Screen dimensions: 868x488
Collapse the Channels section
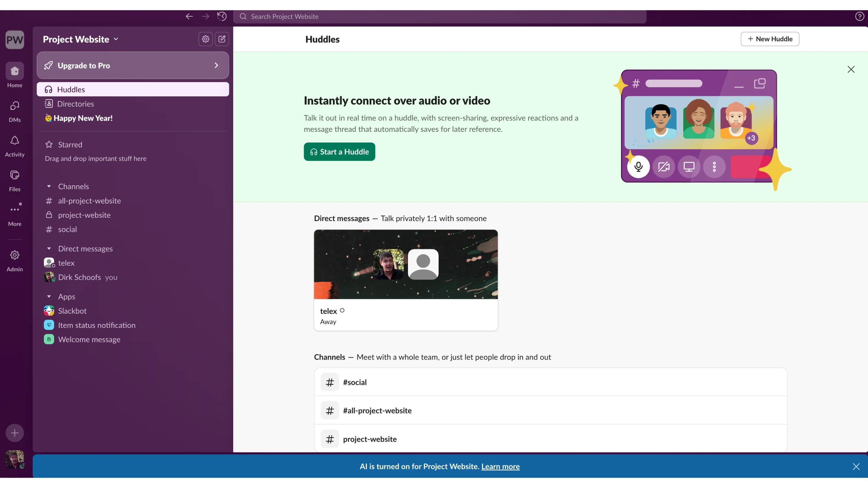click(x=49, y=186)
